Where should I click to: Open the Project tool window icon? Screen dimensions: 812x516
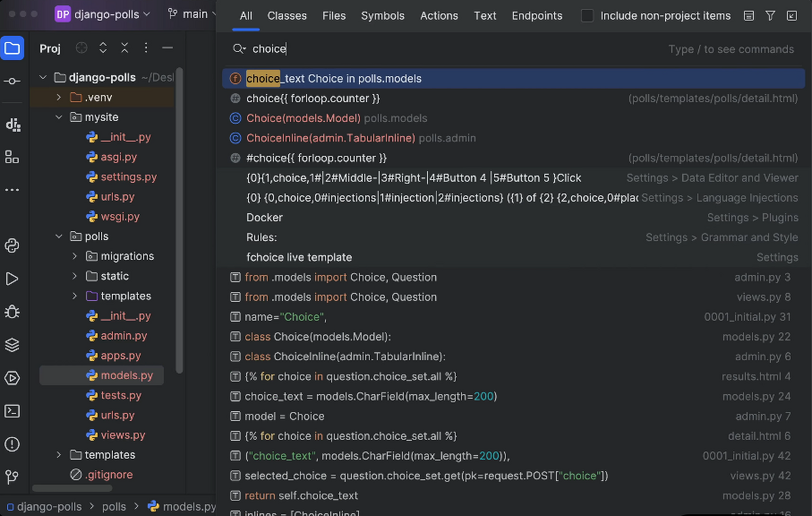tap(12, 48)
